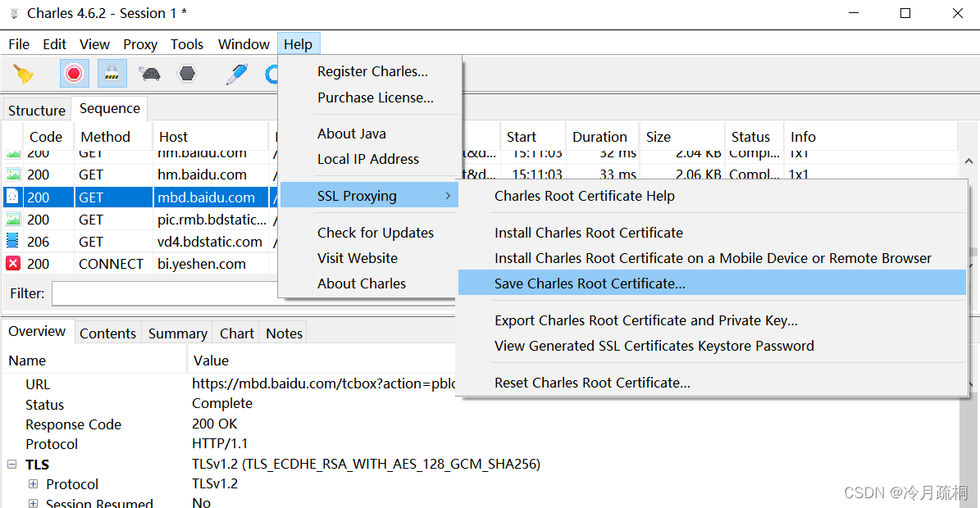Toggle the hexagon Breakpoints icon
Viewport: 980px width, 508px height.
tap(187, 74)
